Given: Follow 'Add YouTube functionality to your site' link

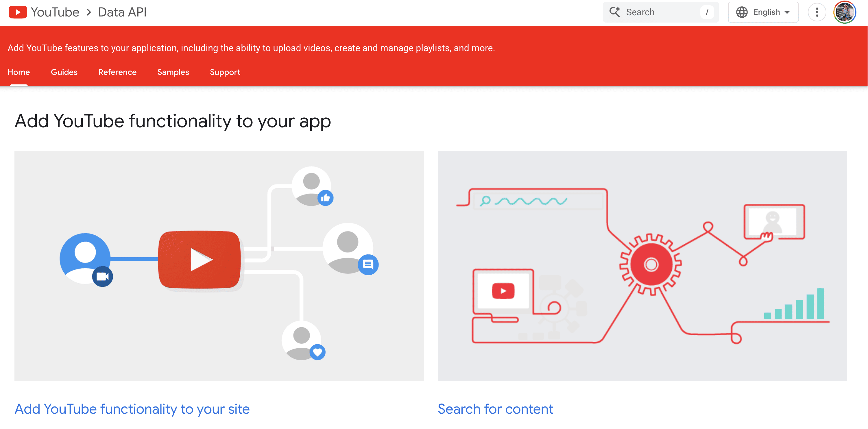Looking at the screenshot, I should (x=132, y=409).
